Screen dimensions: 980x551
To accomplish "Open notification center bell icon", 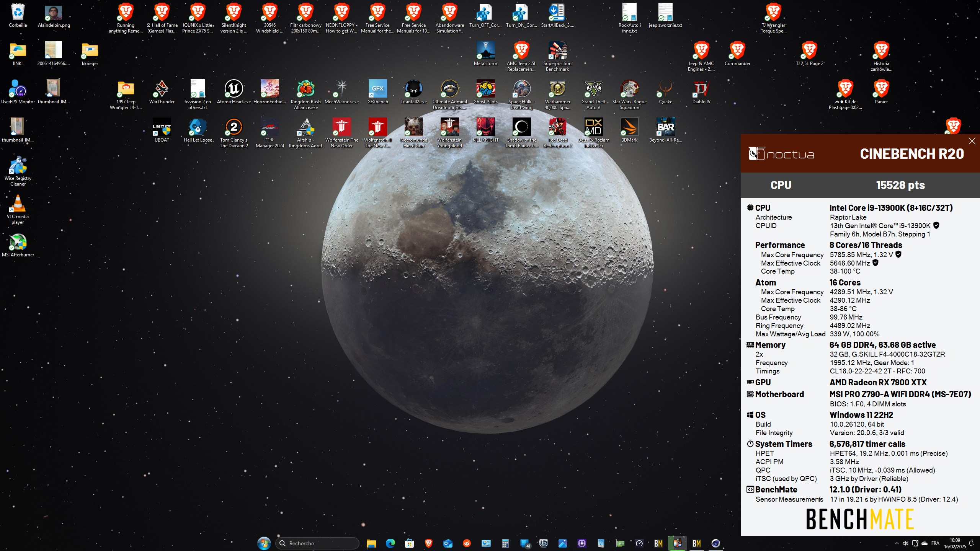I will tap(971, 543).
